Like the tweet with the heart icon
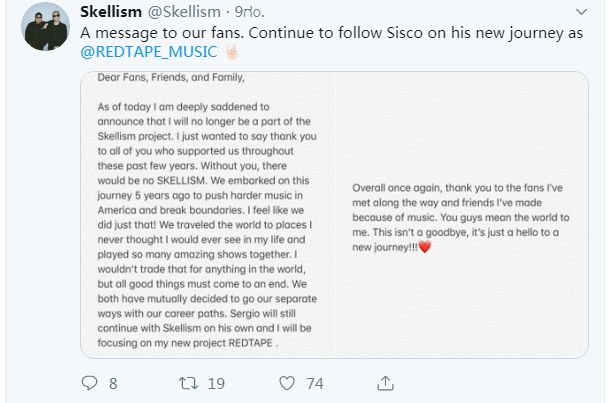The image size is (610, 403). [x=288, y=381]
